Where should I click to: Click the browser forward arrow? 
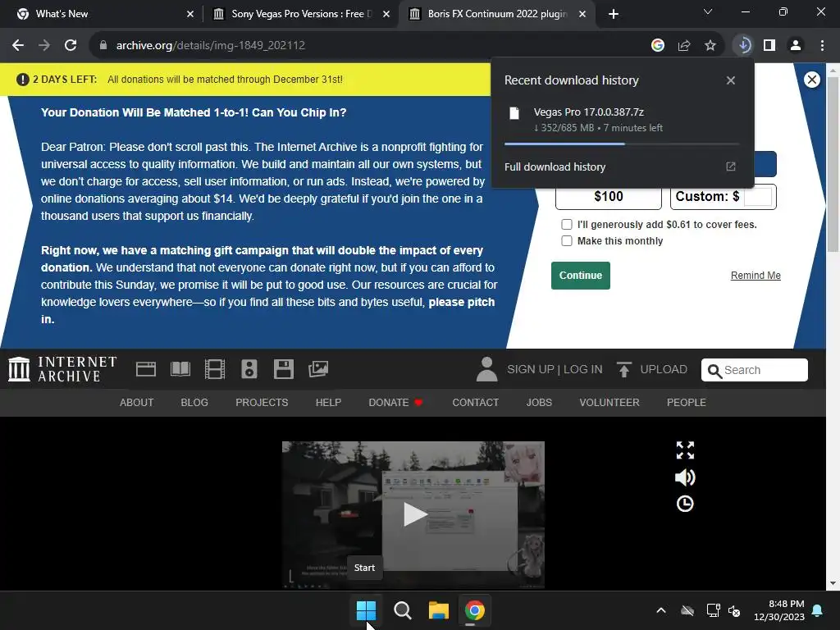tap(44, 46)
